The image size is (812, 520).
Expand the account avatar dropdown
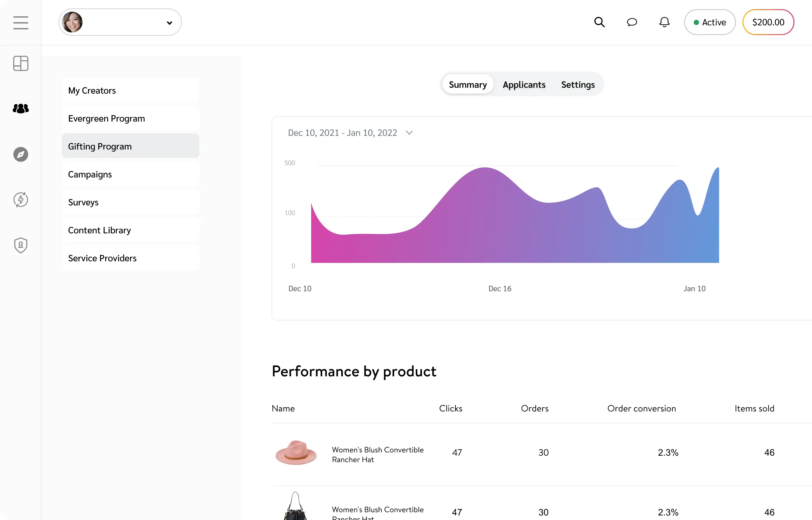click(169, 23)
